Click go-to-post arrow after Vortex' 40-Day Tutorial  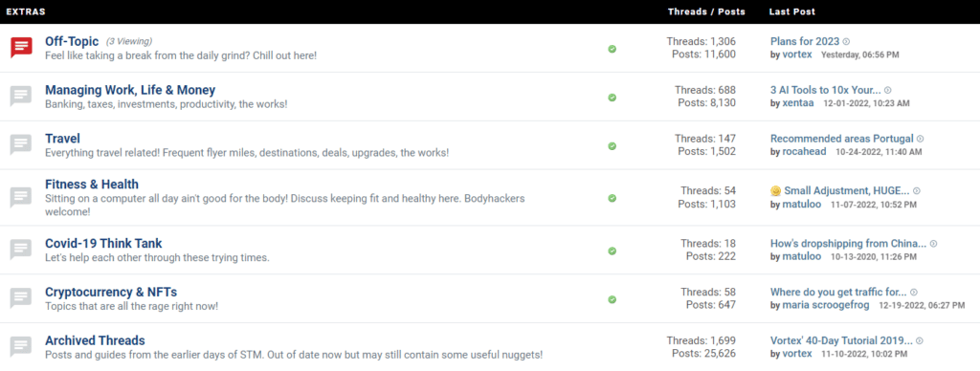click(920, 341)
